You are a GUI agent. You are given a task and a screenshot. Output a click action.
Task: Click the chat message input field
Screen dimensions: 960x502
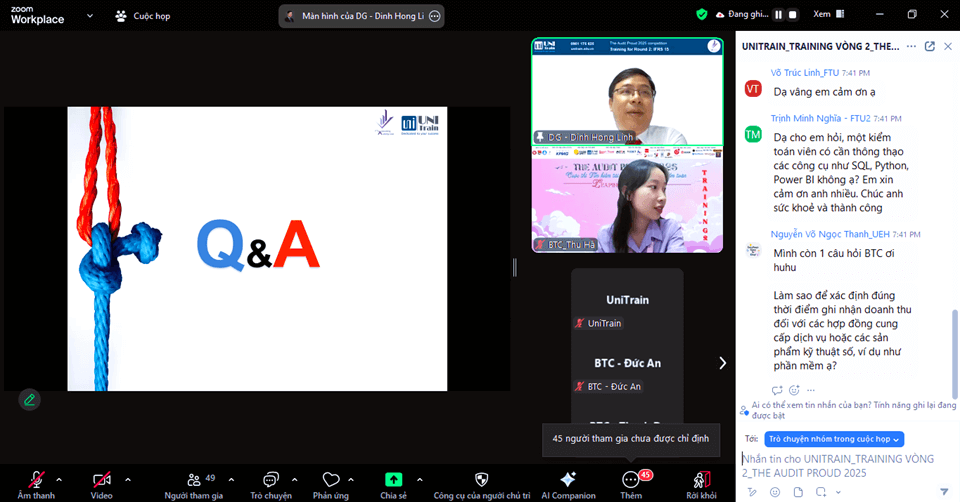847,466
